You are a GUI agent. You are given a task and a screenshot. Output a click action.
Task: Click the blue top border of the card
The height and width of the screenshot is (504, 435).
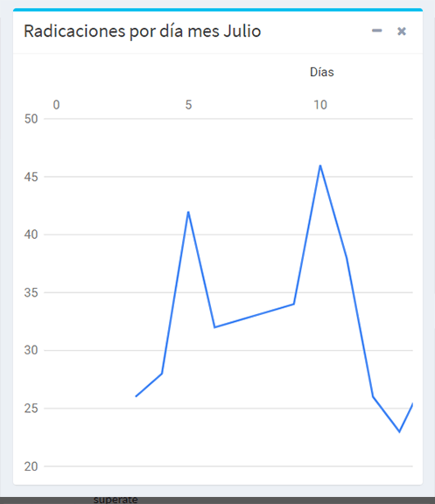tap(218, 10)
